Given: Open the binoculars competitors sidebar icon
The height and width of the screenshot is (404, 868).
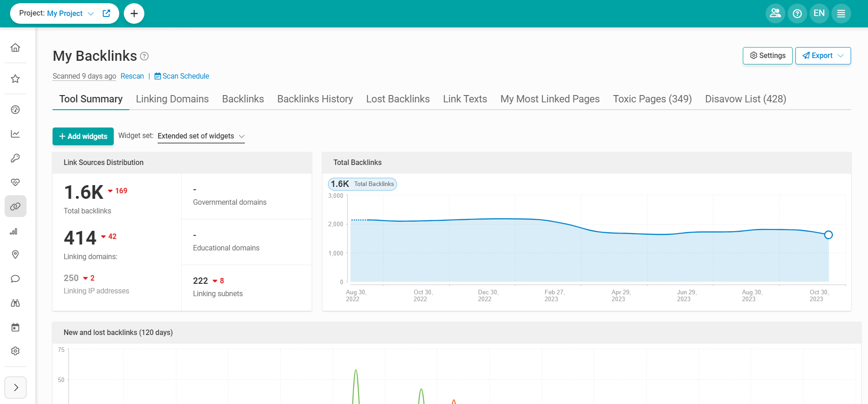Looking at the screenshot, I should click(15, 303).
